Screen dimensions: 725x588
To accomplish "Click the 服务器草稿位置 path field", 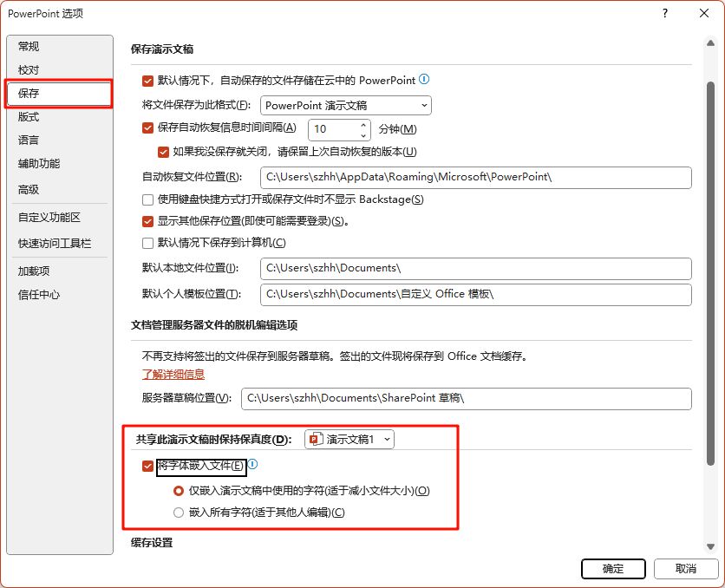I will (466, 398).
